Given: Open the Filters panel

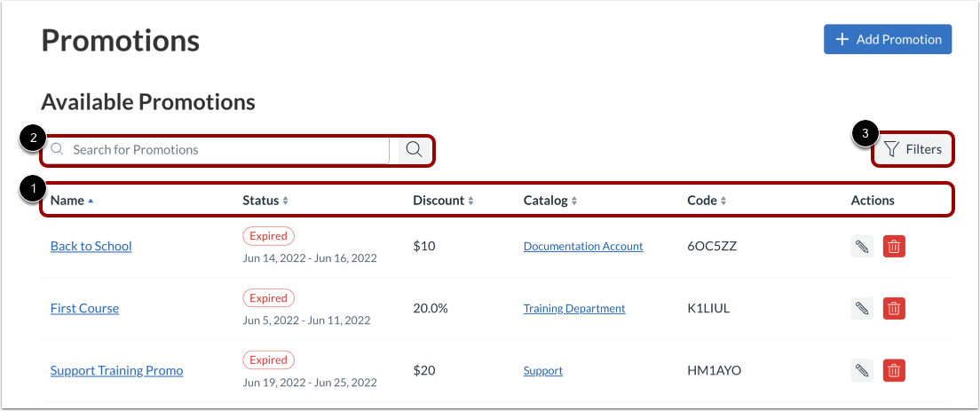Looking at the screenshot, I should pyautogui.click(x=913, y=149).
